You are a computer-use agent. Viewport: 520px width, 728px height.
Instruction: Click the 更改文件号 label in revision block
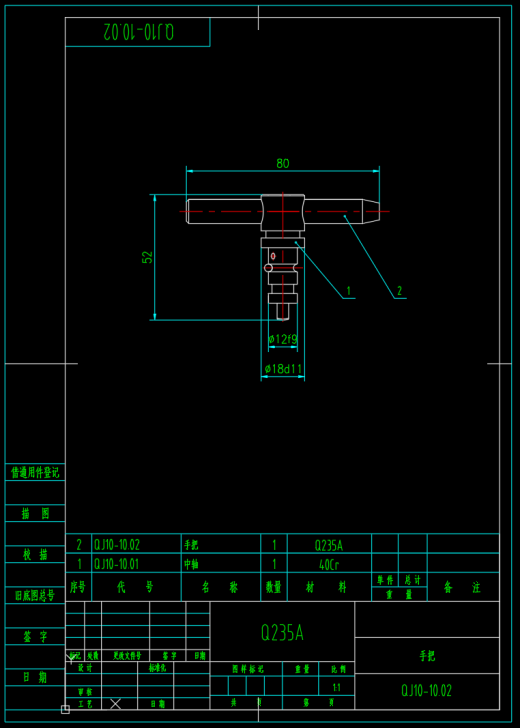127,656
